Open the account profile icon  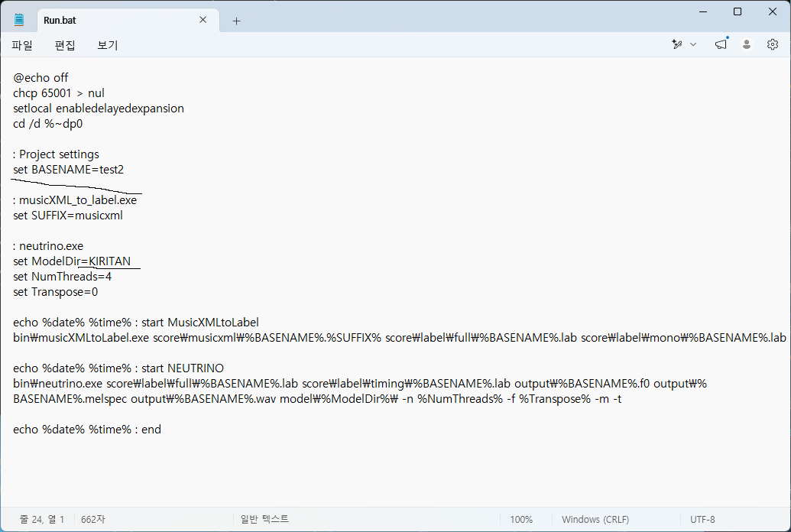pos(747,44)
